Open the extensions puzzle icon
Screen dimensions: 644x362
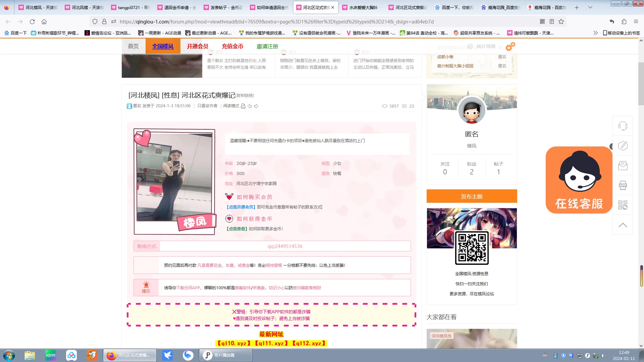(x=624, y=21)
